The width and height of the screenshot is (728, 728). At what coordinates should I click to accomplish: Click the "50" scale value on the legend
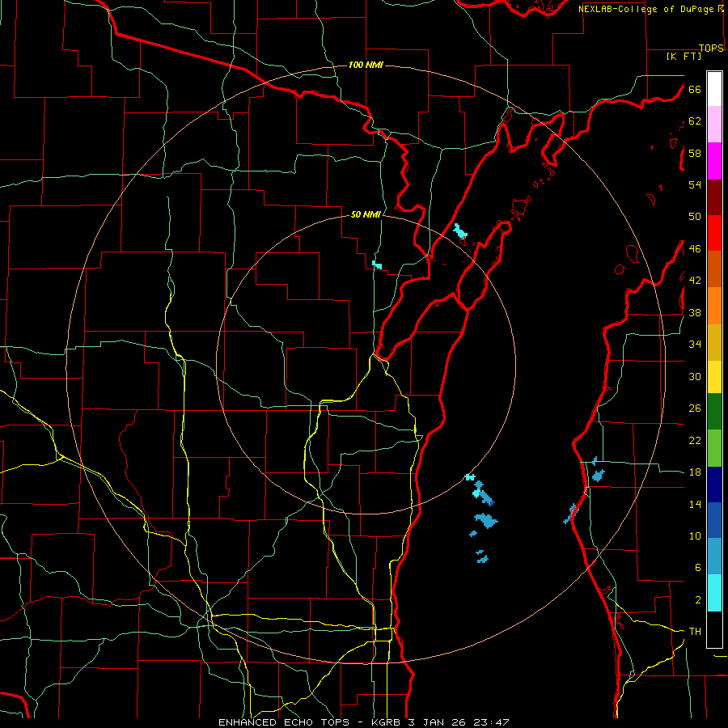click(x=695, y=217)
